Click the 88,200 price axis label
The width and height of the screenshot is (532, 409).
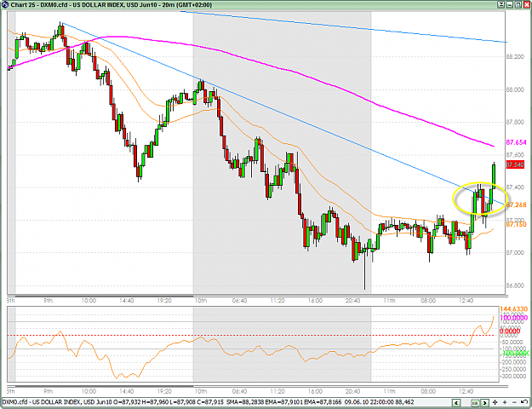coord(515,57)
